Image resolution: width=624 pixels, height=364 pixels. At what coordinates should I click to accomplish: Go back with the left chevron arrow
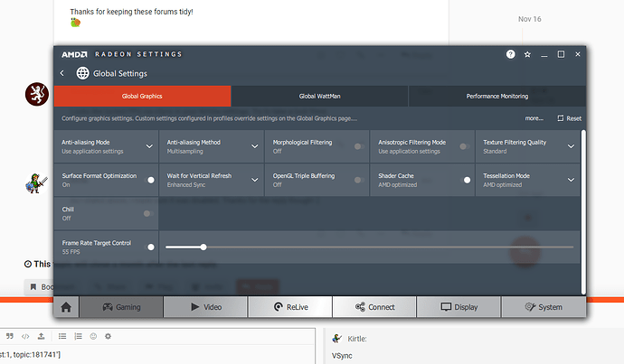tap(62, 73)
